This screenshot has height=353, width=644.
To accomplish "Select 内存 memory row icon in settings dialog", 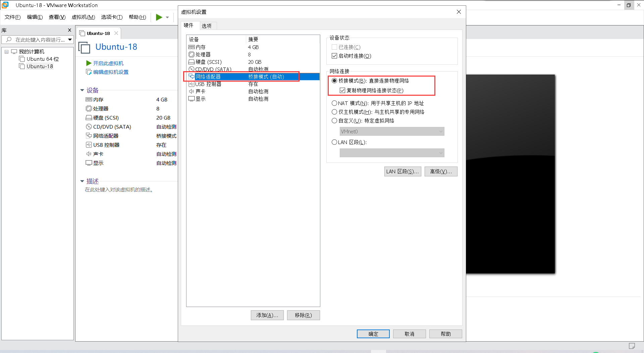I will point(192,47).
